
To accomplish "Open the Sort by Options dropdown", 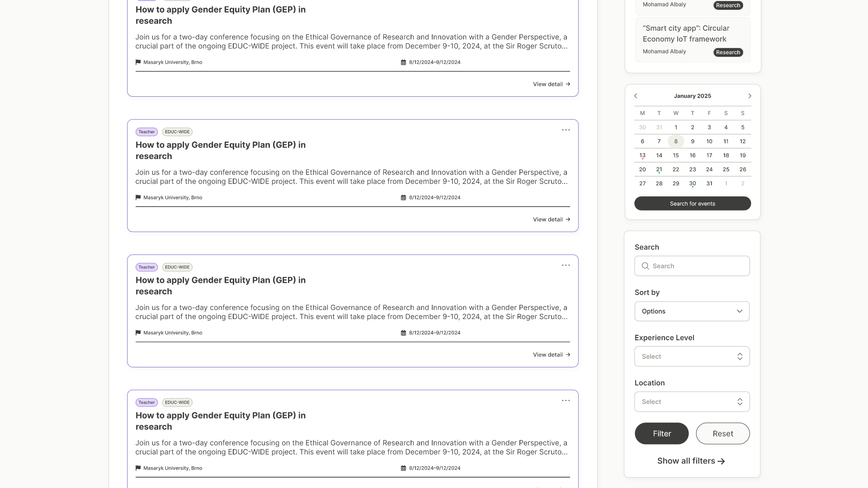I will [x=692, y=311].
